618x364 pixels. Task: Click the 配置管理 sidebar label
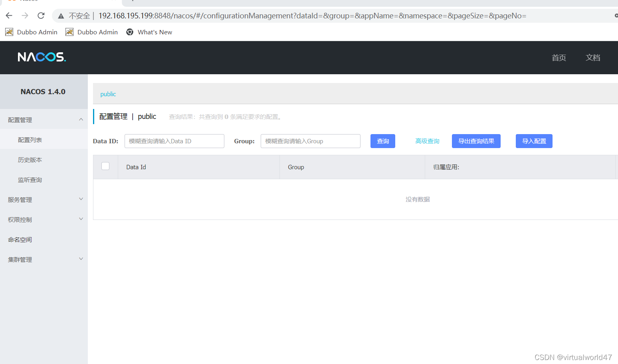(x=20, y=120)
